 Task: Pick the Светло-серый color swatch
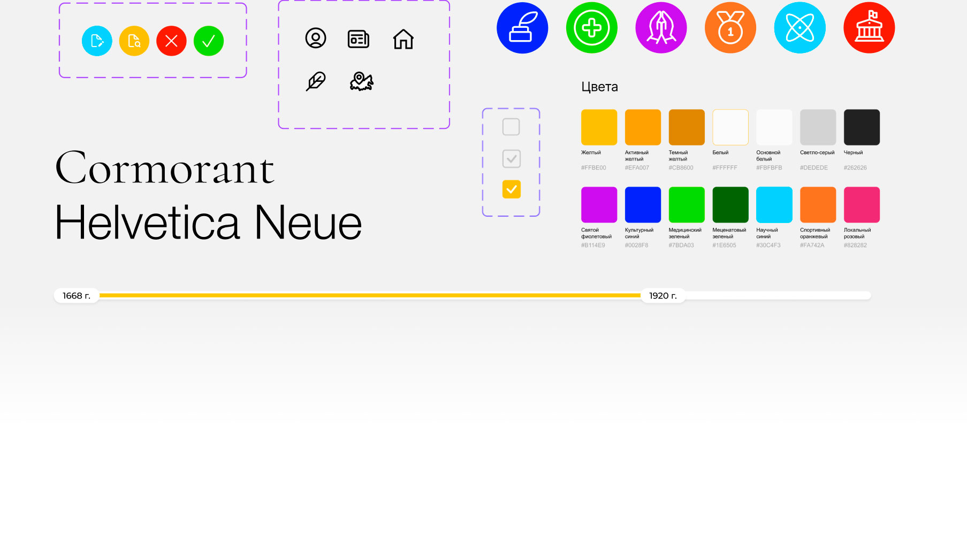pyautogui.click(x=818, y=127)
